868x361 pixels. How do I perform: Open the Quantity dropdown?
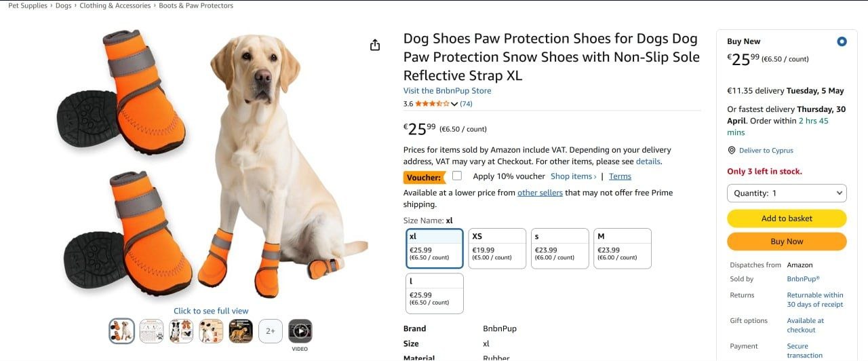click(x=787, y=193)
